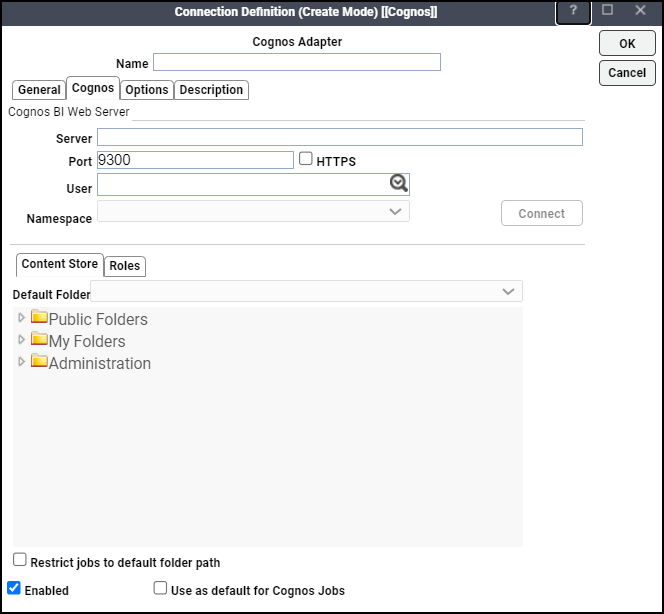The width and height of the screenshot is (664, 614).
Task: Click the Port field showing 9300
Action: coord(195,160)
